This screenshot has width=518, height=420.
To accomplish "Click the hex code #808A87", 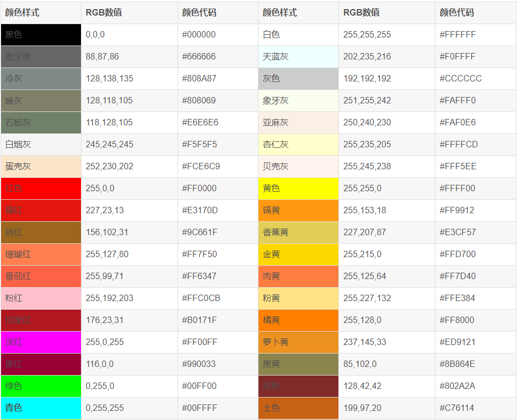I will pos(199,79).
